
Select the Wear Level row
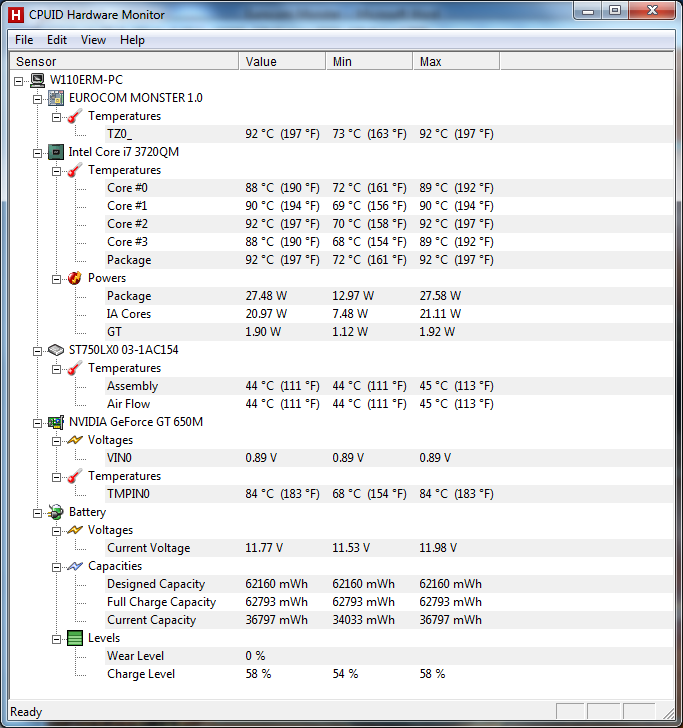pyautogui.click(x=389, y=656)
